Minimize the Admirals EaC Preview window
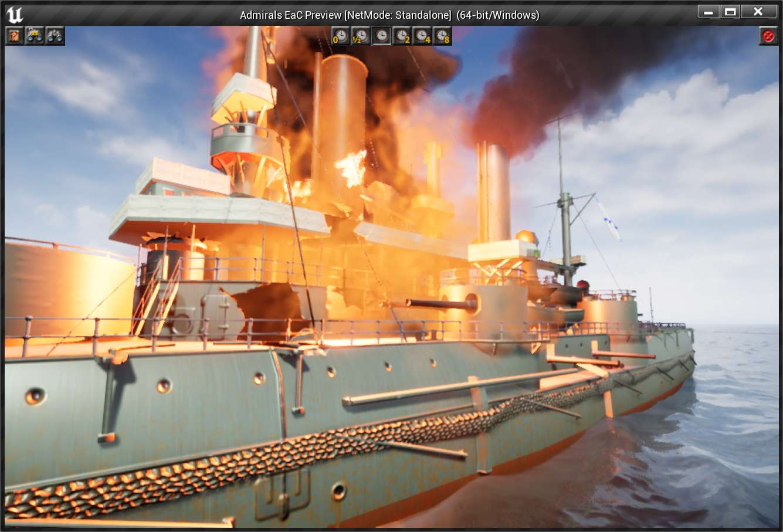This screenshot has width=783, height=532. click(x=709, y=12)
